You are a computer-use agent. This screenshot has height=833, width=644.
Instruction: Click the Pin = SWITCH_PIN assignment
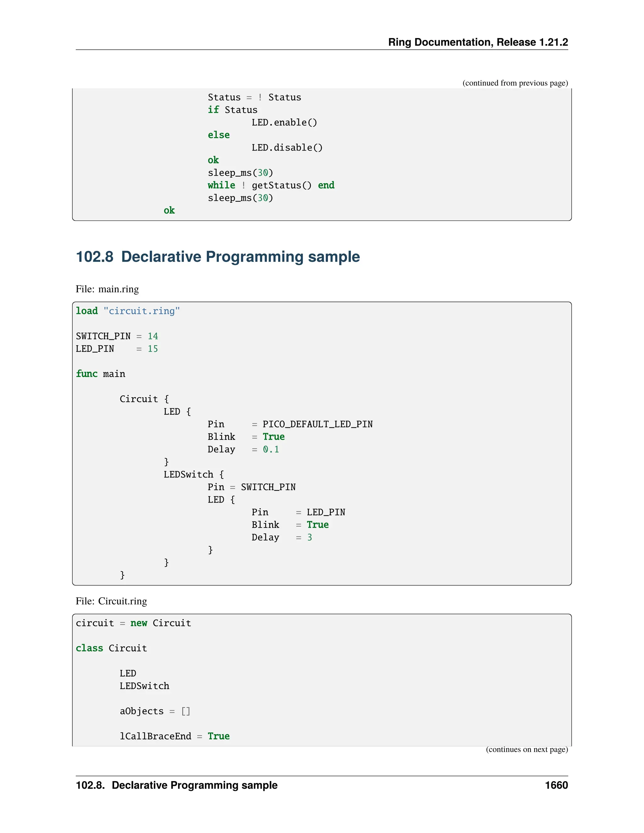[252, 487]
